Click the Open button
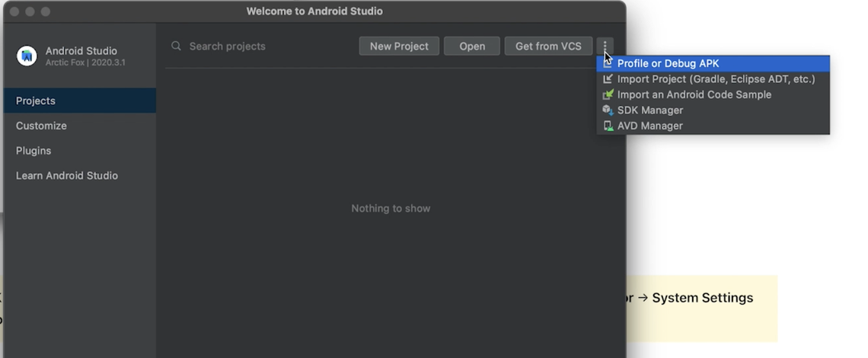 tap(472, 46)
